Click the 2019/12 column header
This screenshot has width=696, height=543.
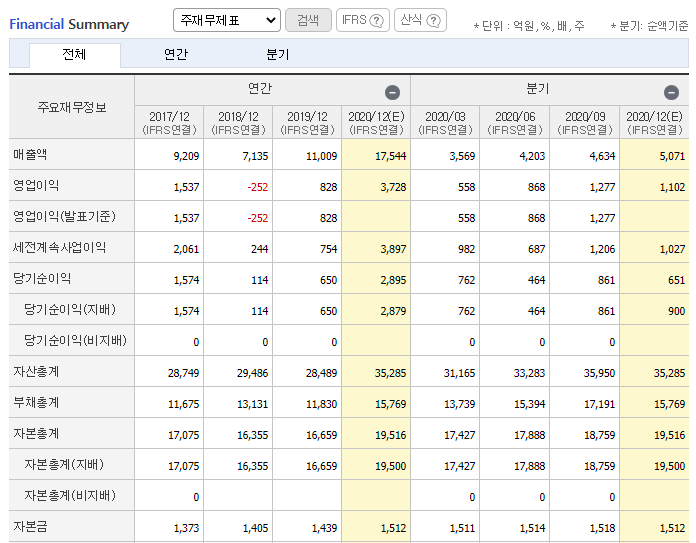tap(307, 123)
